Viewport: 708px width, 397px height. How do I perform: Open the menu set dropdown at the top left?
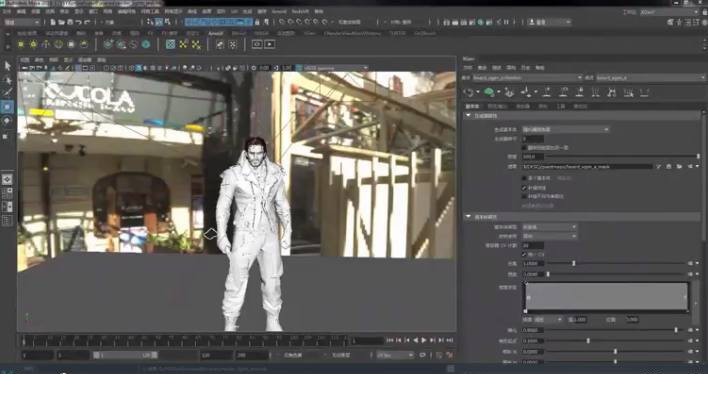[x=22, y=22]
